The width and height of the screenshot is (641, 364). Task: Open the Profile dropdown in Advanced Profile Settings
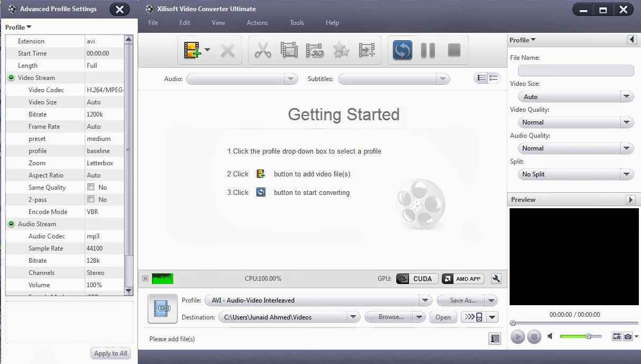tap(19, 27)
